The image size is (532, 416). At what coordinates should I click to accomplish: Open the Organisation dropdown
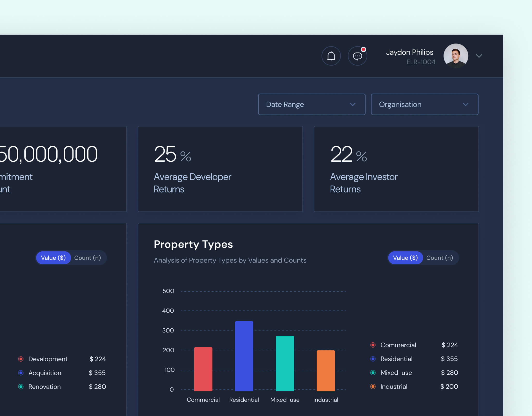point(424,104)
